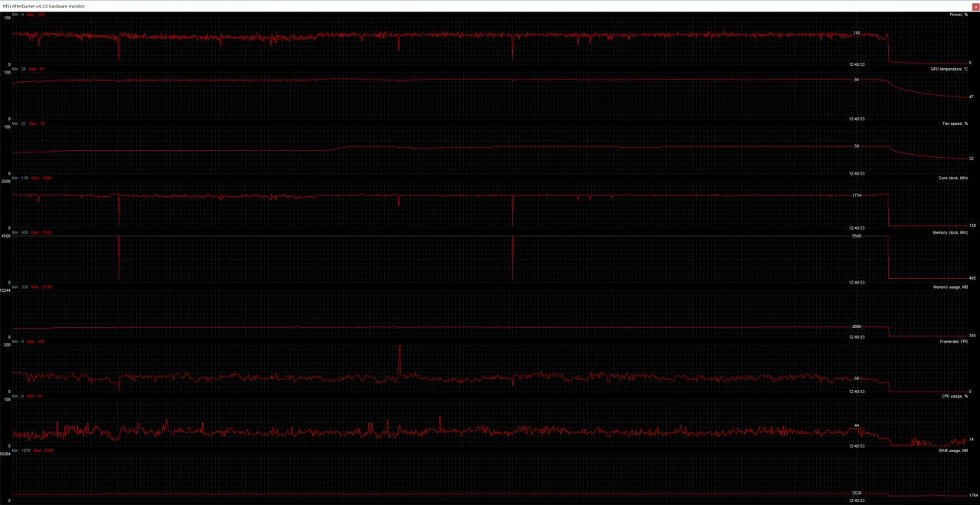
Task: Click the Core clock current value 139
Action: [972, 225]
